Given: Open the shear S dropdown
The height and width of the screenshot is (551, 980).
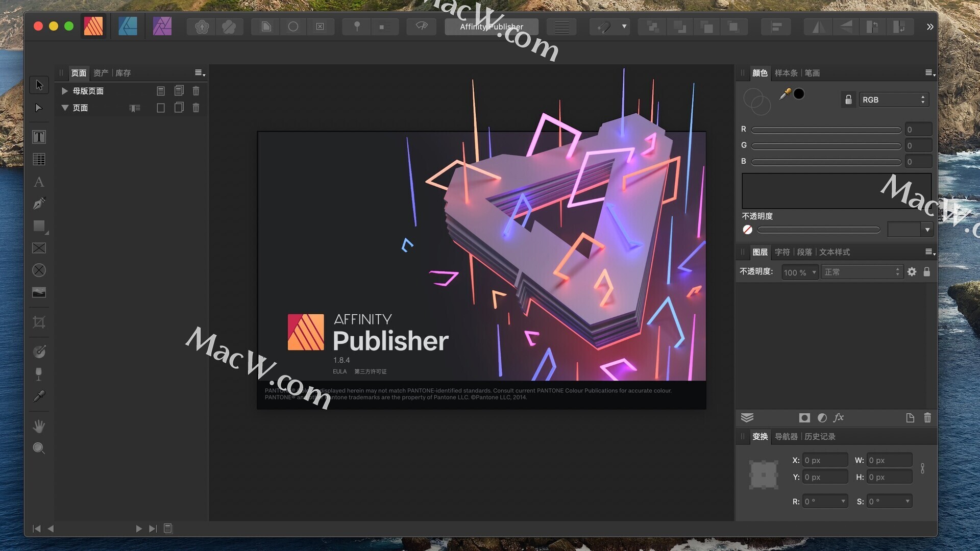Looking at the screenshot, I should click(908, 502).
